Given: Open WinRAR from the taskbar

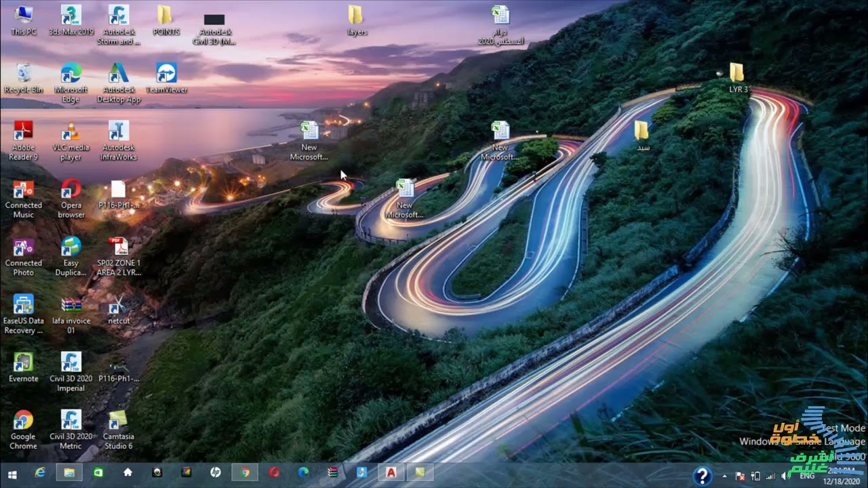Looking at the screenshot, I should coord(332,472).
